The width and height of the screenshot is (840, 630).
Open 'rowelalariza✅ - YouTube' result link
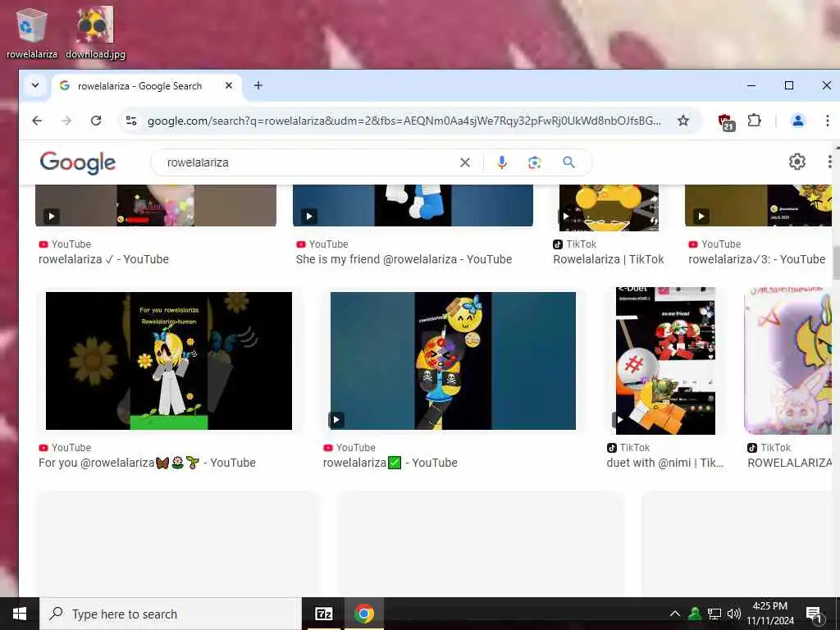click(390, 463)
